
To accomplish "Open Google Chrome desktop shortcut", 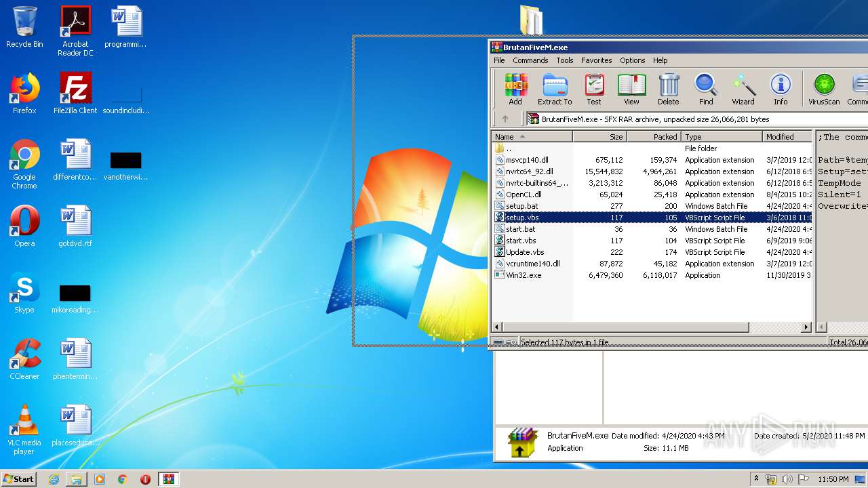I will coord(24,164).
